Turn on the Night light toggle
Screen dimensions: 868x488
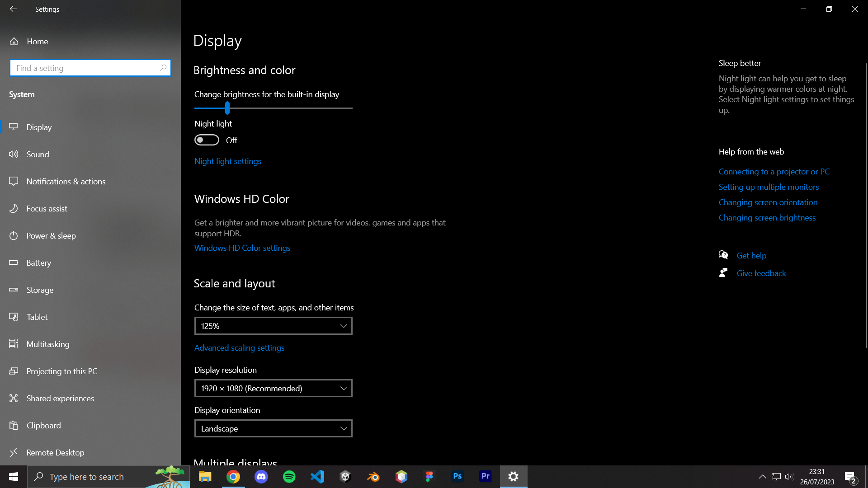pyautogui.click(x=207, y=140)
